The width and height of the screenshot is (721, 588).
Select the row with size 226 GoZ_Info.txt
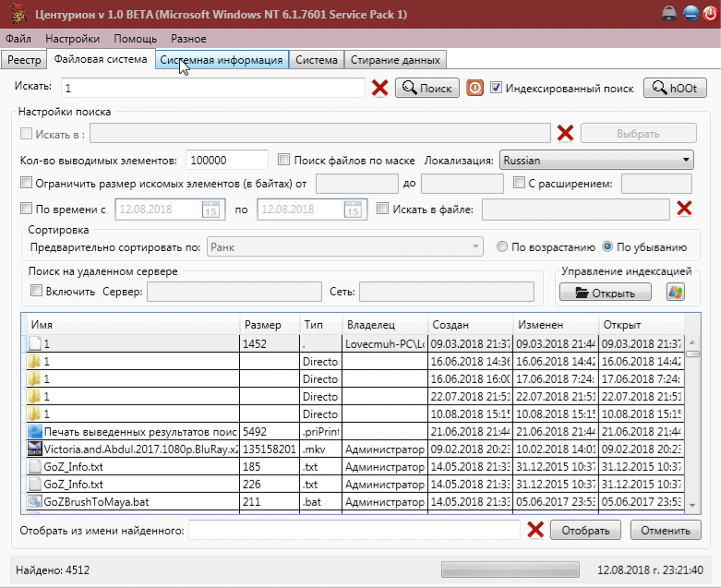click(x=355, y=484)
